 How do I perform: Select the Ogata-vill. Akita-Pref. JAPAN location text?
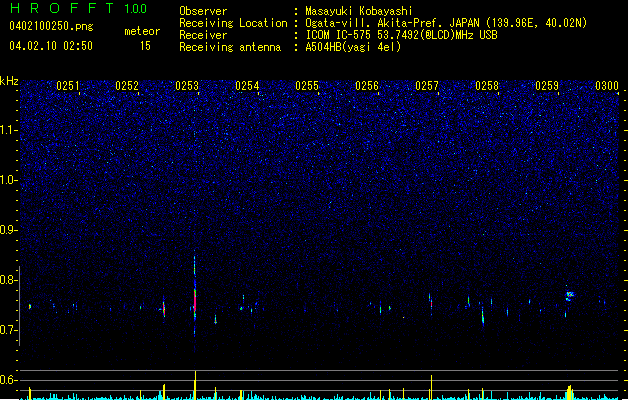click(446, 23)
